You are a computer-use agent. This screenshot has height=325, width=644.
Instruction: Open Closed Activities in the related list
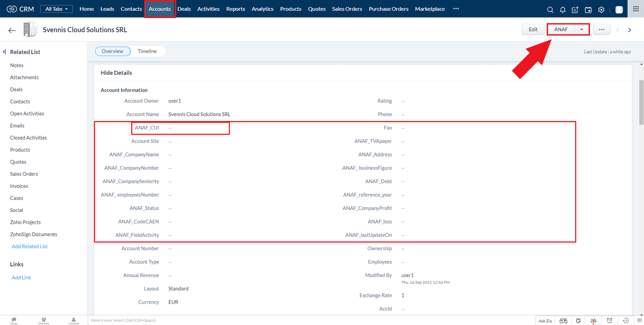[x=29, y=138]
